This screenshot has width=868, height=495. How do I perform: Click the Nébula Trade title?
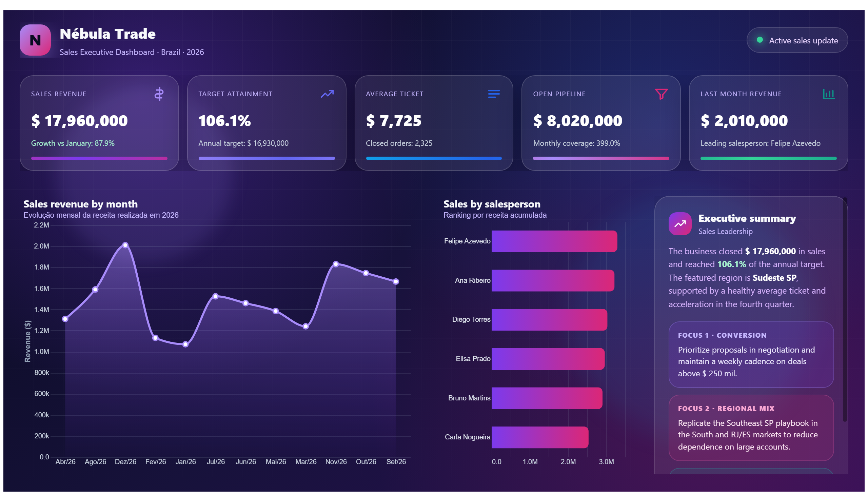pyautogui.click(x=107, y=34)
